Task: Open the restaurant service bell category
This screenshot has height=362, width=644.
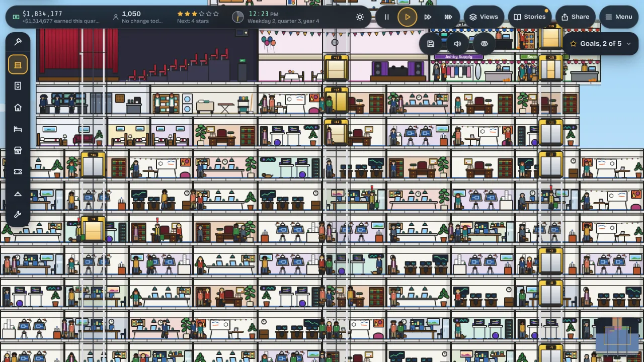Action: coord(18,194)
